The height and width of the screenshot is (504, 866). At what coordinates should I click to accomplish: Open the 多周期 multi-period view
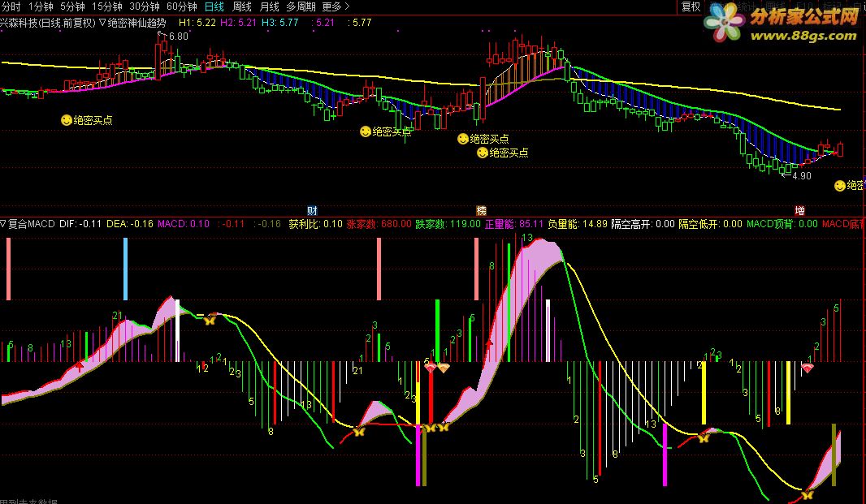point(301,6)
